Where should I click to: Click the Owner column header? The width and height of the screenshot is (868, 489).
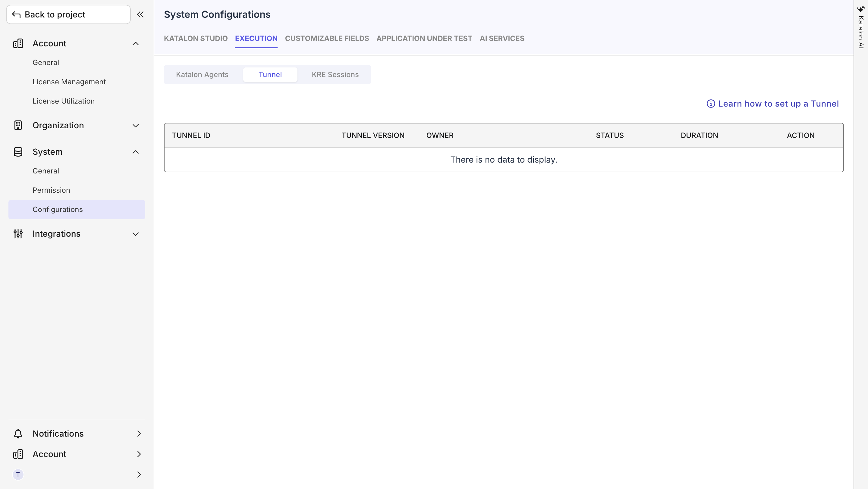(x=440, y=135)
